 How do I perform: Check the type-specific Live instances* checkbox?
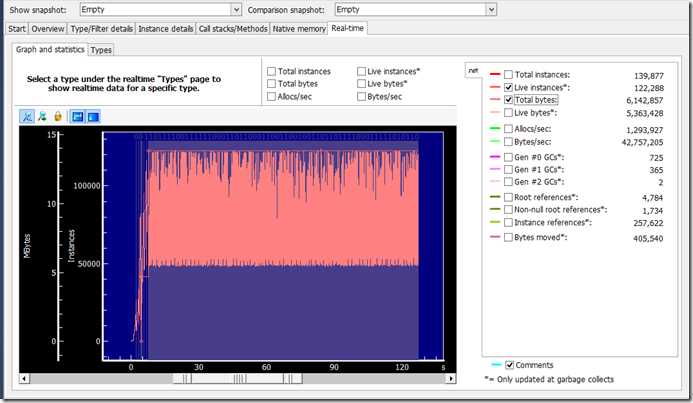(x=361, y=71)
